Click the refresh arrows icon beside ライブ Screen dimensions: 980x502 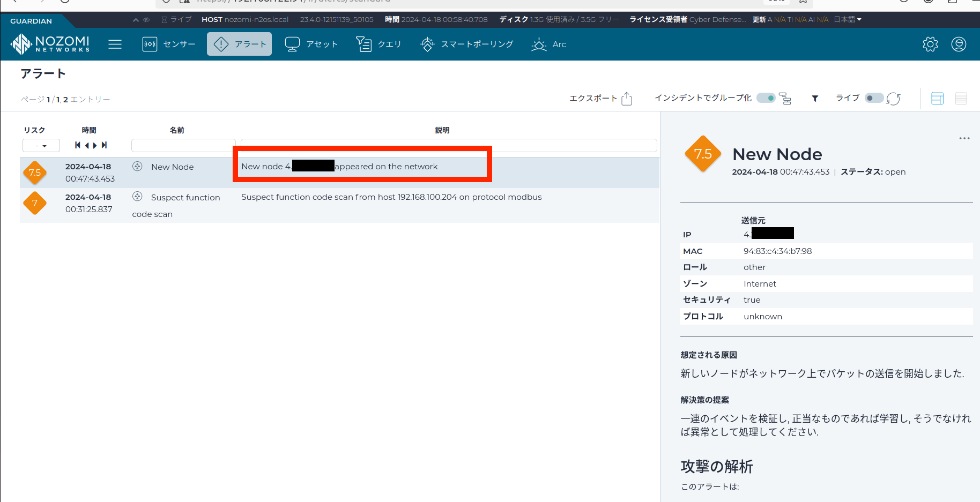point(893,99)
